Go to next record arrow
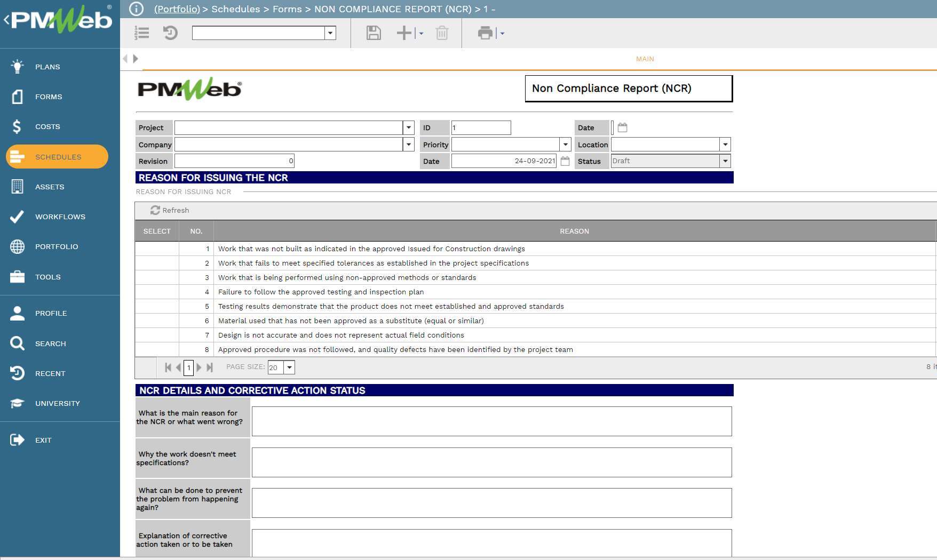 click(136, 59)
